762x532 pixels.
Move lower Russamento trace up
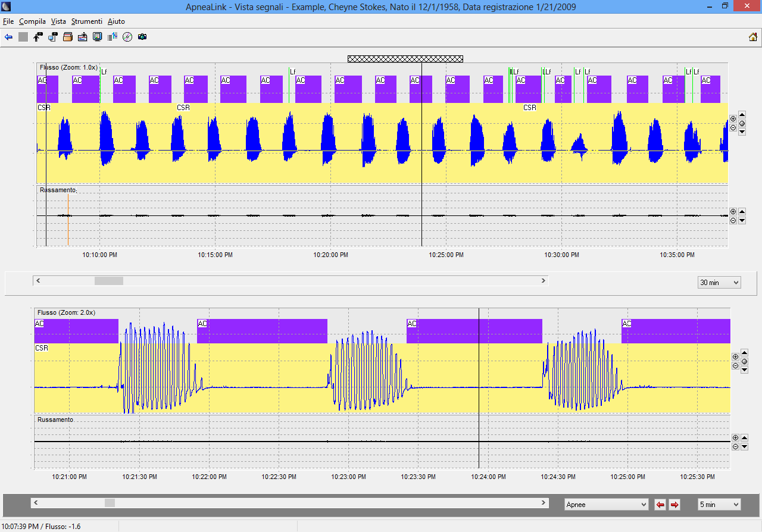tap(744, 437)
